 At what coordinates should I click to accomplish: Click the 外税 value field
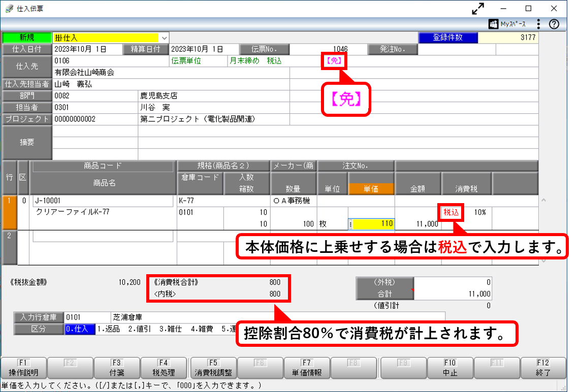(x=453, y=282)
